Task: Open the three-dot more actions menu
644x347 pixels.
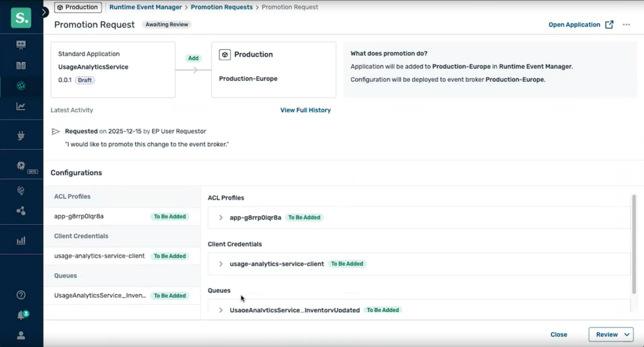Action: [x=626, y=25]
